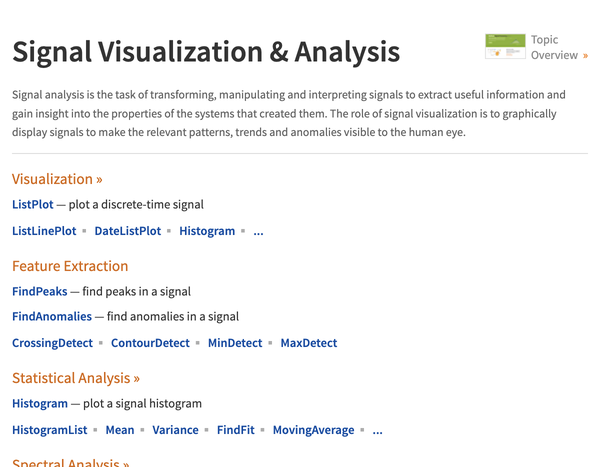The width and height of the screenshot is (600, 467).
Task: Open the HistogramList function link
Action: (x=50, y=430)
